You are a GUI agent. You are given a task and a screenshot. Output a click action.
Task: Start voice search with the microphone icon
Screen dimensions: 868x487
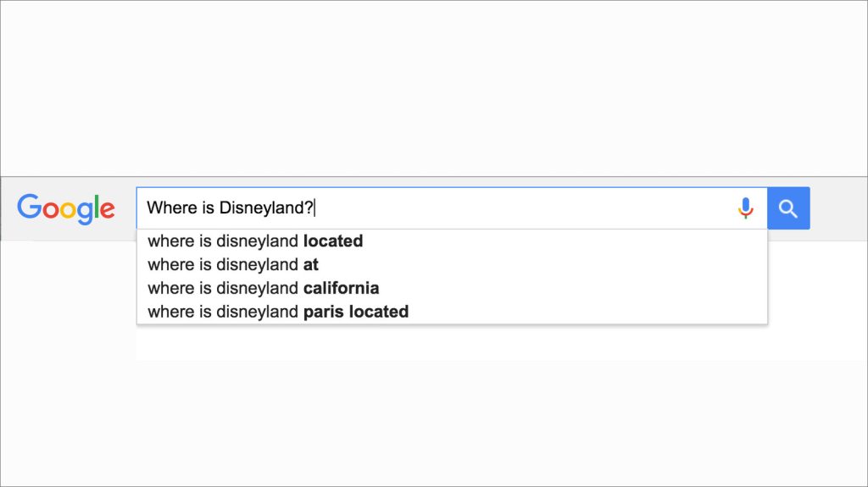(745, 208)
